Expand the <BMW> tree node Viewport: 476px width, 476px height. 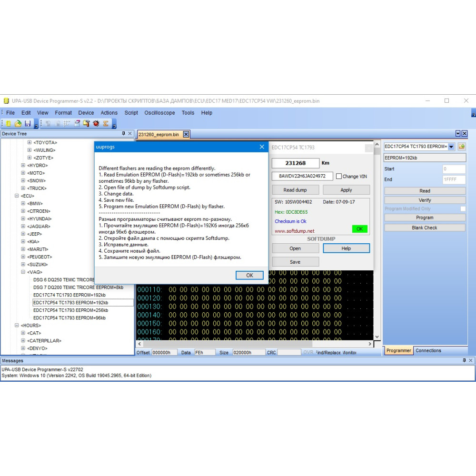coord(23,203)
